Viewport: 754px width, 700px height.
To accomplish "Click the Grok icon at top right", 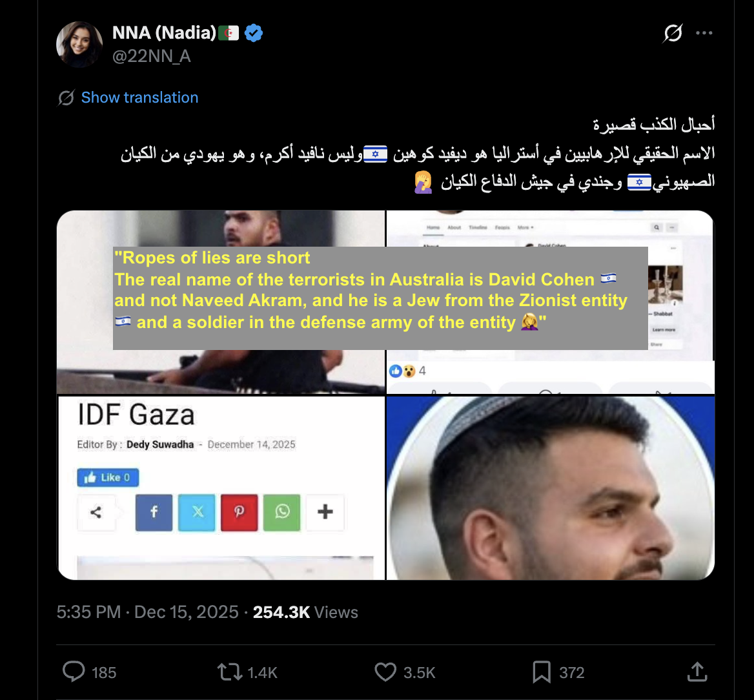I will click(673, 33).
